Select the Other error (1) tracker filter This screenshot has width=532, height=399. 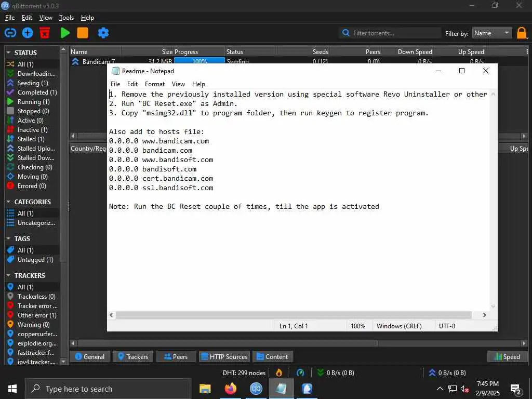click(33, 315)
